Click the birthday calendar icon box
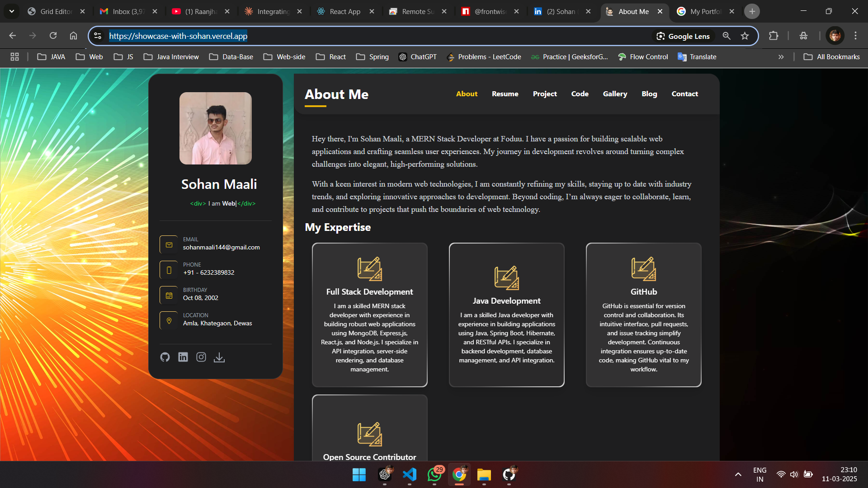This screenshot has width=868, height=488. pyautogui.click(x=169, y=295)
